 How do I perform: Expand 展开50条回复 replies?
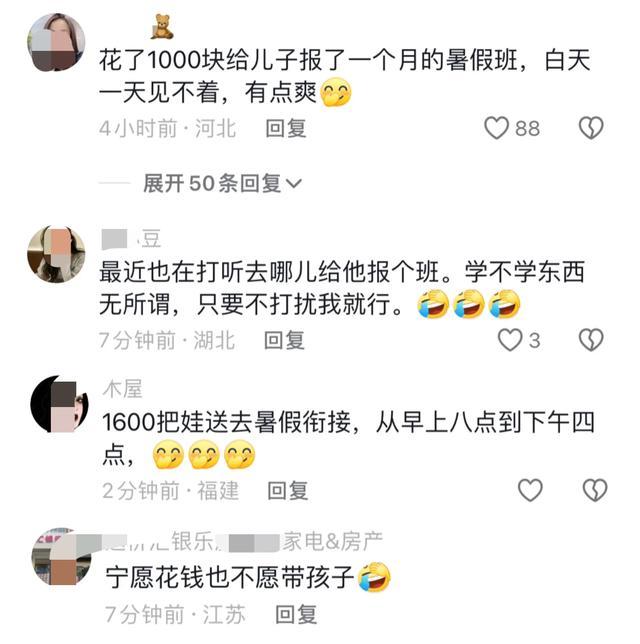[222, 183]
